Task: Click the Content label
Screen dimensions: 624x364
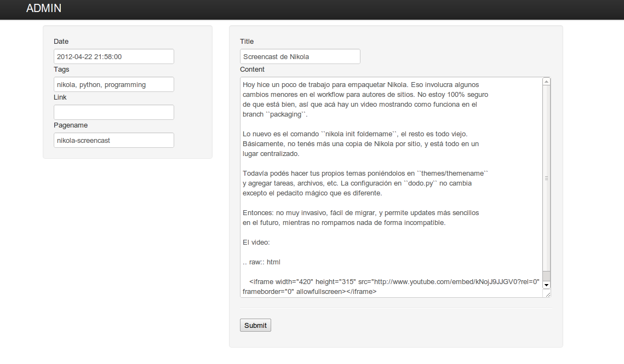Action: (x=253, y=69)
